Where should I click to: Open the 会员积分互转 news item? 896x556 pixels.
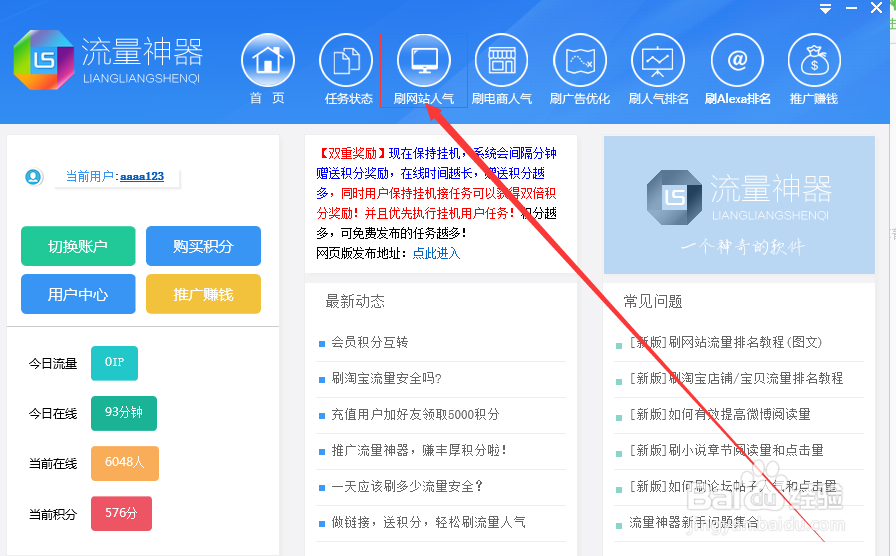point(370,342)
